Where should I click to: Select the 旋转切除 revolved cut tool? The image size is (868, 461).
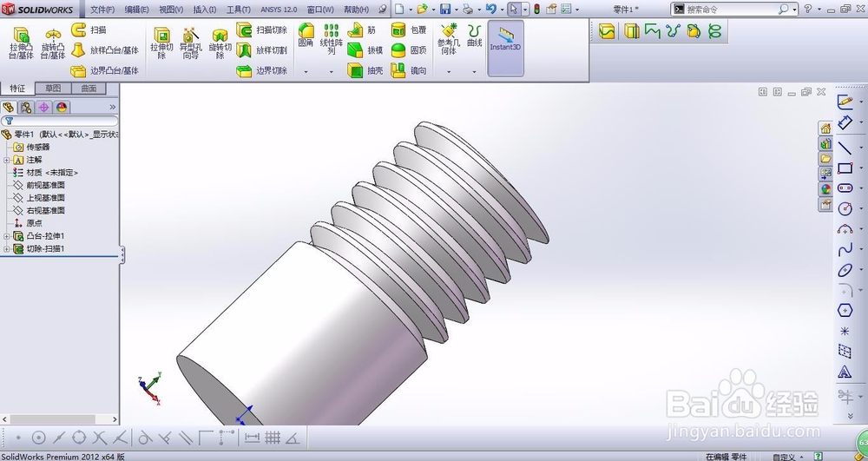click(x=220, y=43)
